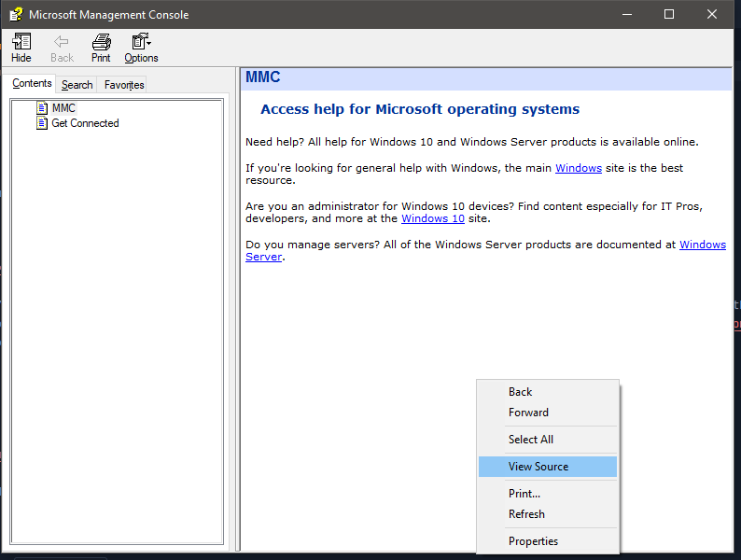This screenshot has height=560, width=741.
Task: Open the MMC topic in the tree
Action: click(63, 107)
